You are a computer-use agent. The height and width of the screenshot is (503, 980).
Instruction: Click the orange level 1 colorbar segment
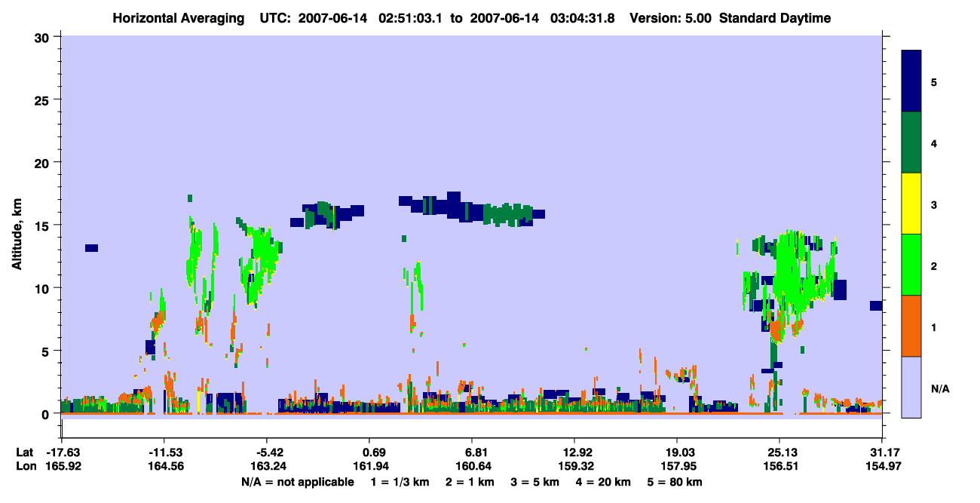tap(911, 326)
